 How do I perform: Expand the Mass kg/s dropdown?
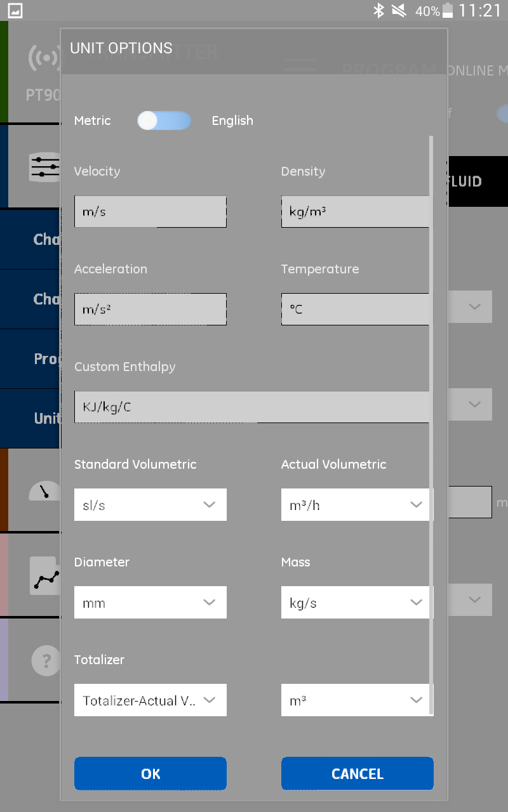357,603
